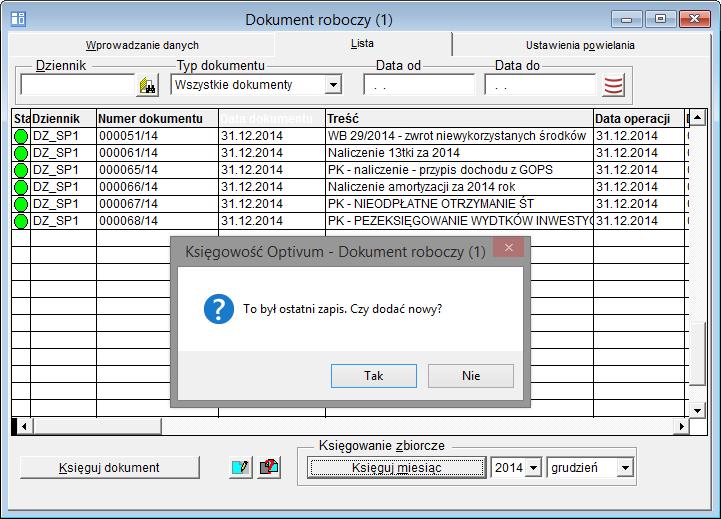The height and width of the screenshot is (519, 721).
Task: Maximize the Dokument roboczy window
Action: (x=660, y=19)
